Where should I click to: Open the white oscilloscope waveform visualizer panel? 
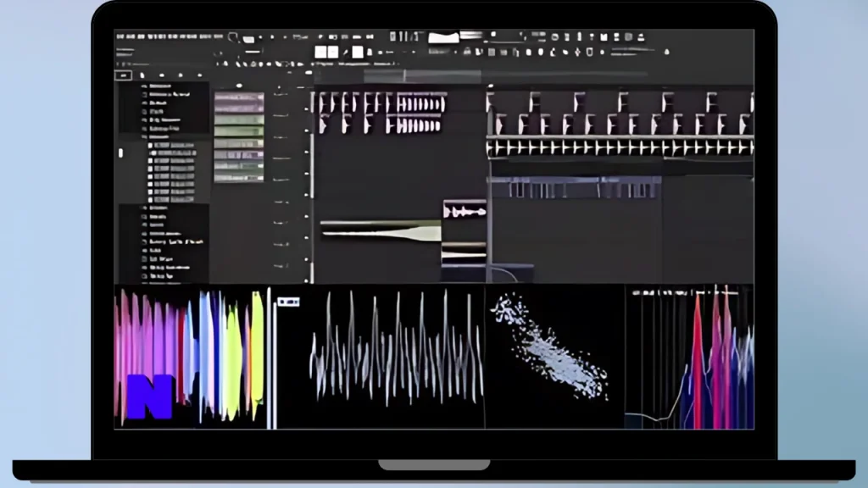point(381,357)
